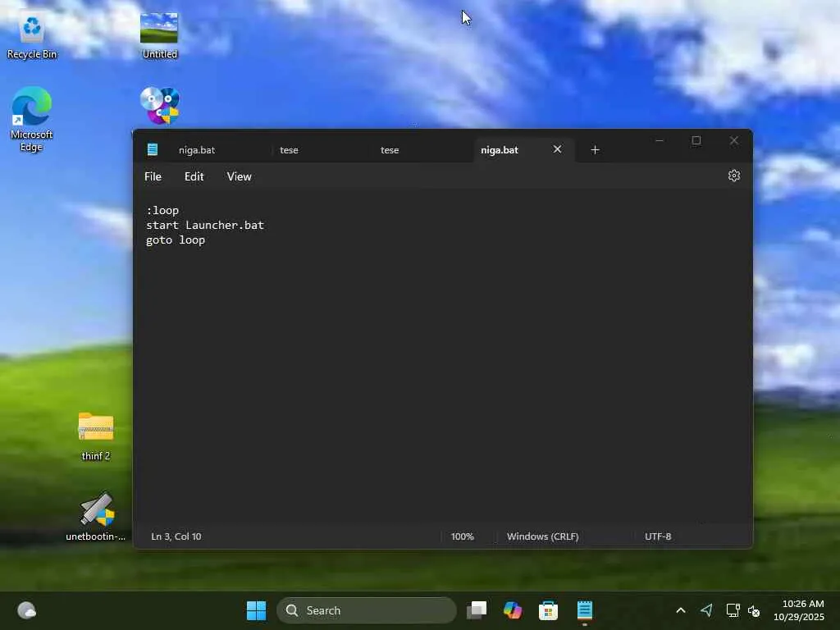Viewport: 840px width, 630px height.
Task: Open the Recycle Bin desktop icon
Action: pyautogui.click(x=32, y=36)
